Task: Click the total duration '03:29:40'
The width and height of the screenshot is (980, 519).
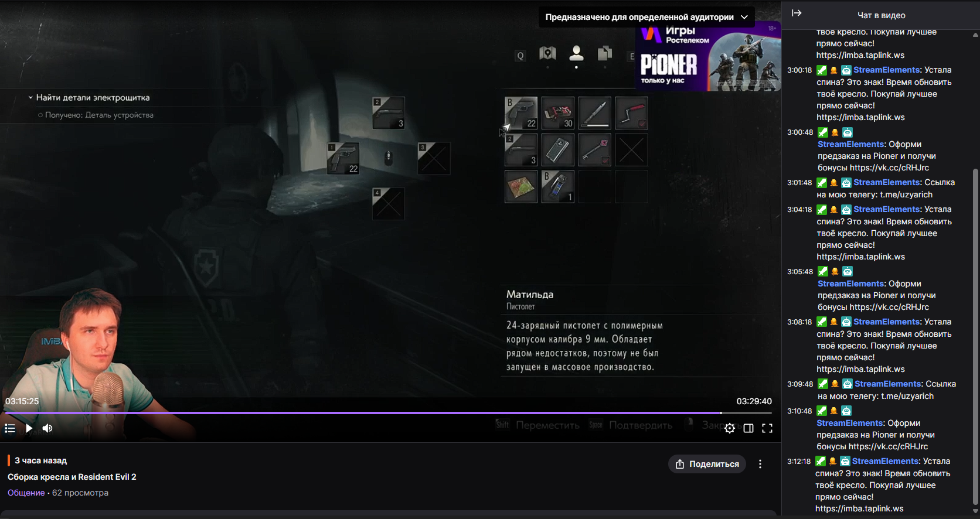Action: point(754,401)
